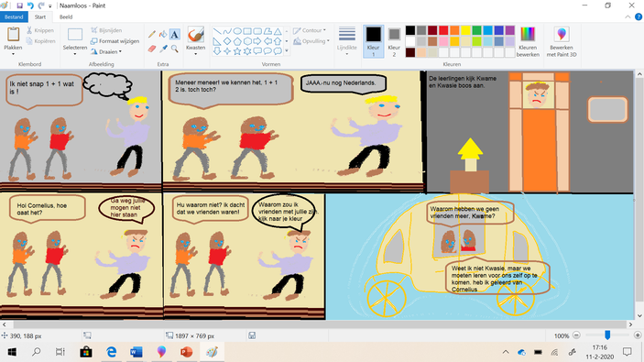
Task: Open the Kwasten brushes dropdown
Action: pos(195,40)
